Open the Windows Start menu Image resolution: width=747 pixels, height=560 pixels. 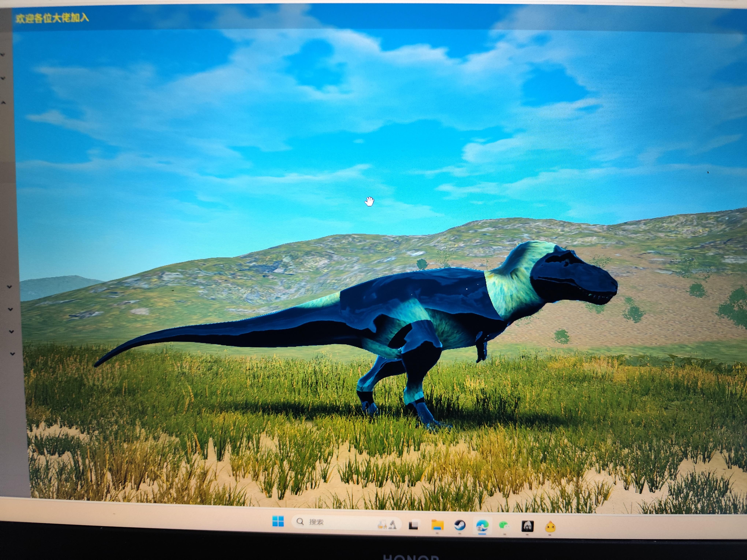pos(278,521)
